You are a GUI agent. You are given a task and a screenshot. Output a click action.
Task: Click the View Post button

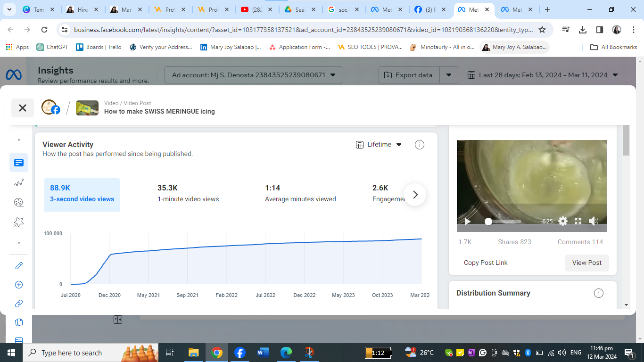click(587, 263)
